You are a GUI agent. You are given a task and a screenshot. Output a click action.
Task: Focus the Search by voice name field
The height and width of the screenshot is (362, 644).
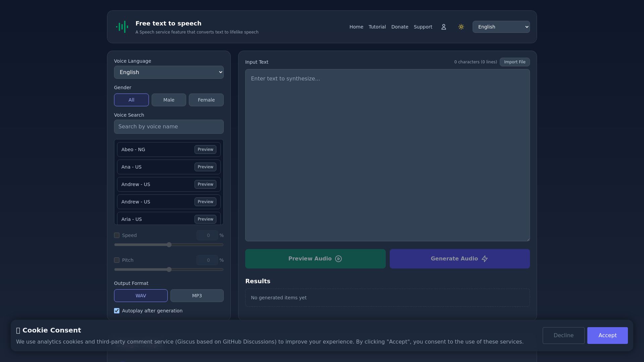click(169, 127)
